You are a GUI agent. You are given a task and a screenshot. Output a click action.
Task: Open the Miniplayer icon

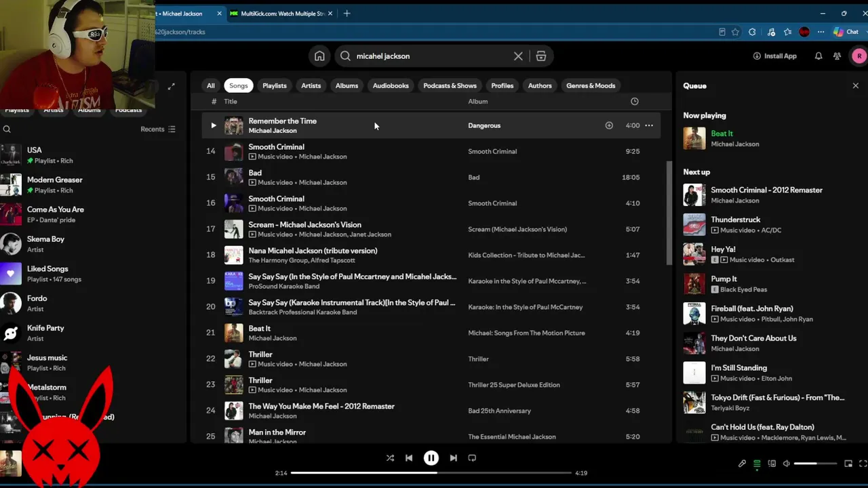tap(848, 464)
